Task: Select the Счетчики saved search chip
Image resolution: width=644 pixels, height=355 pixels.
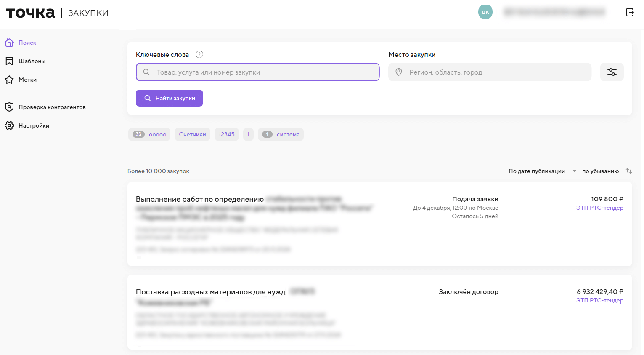Action: (x=192, y=134)
